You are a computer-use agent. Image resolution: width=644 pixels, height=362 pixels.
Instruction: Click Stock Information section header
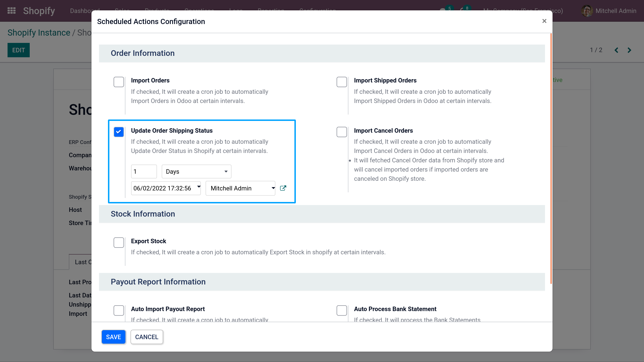tap(322, 214)
